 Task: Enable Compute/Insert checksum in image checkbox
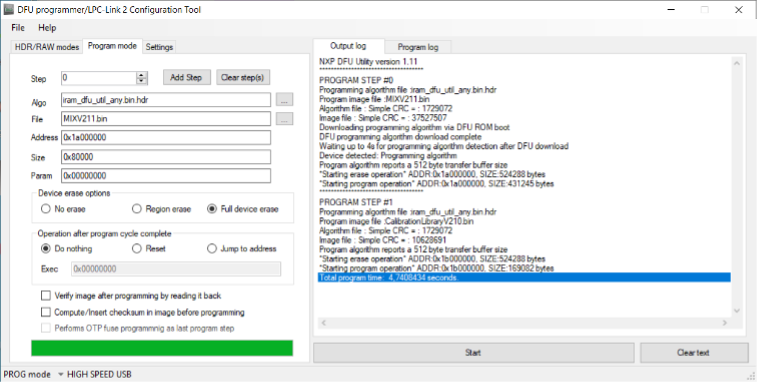(46, 312)
